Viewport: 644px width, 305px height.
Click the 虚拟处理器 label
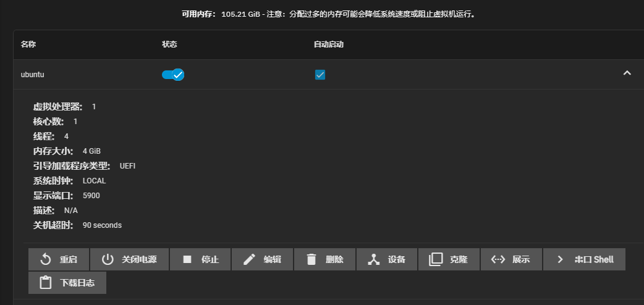point(58,107)
